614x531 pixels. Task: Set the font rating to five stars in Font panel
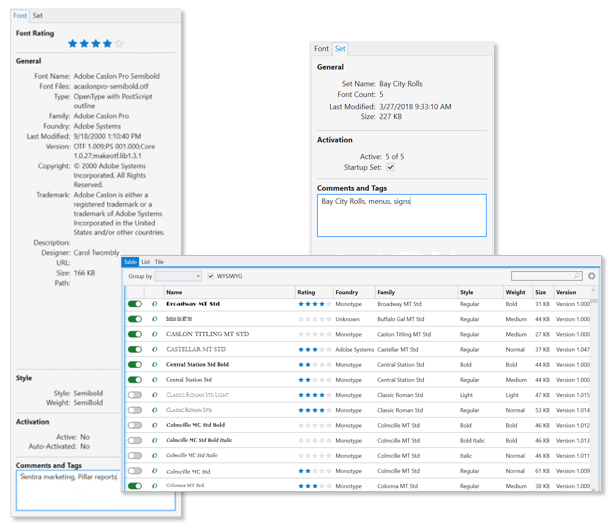pos(119,43)
